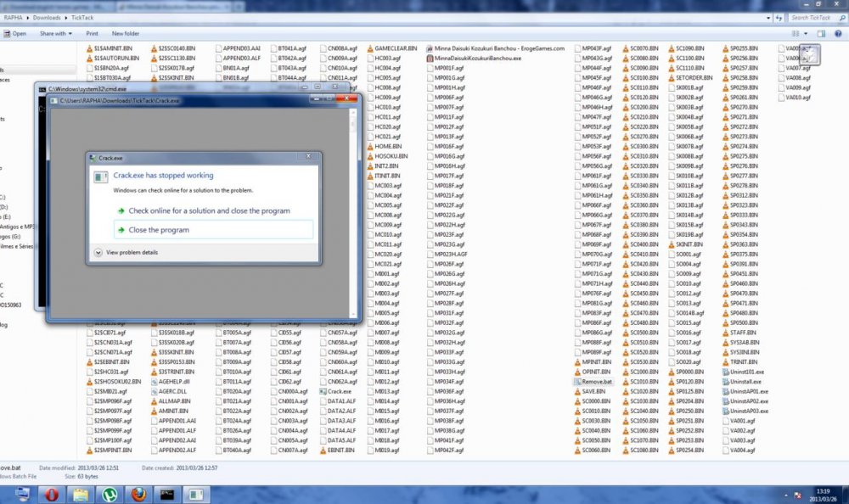Open the Share with dropdown
Viewport: 849px width, 504px height.
point(56,33)
